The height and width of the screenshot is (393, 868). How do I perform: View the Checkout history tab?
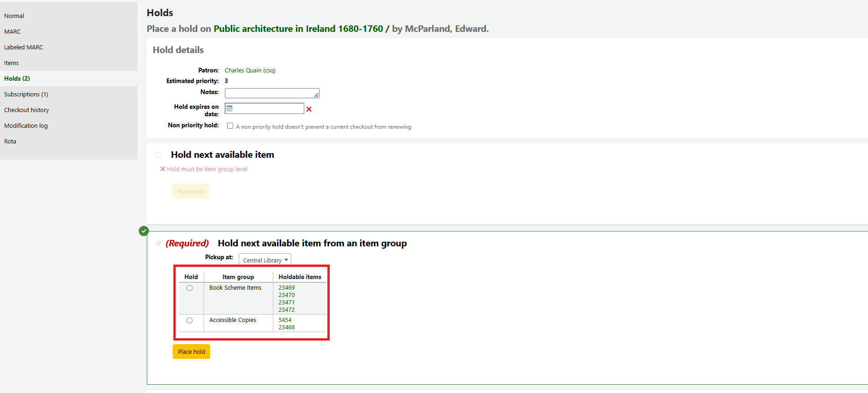pyautogui.click(x=27, y=110)
